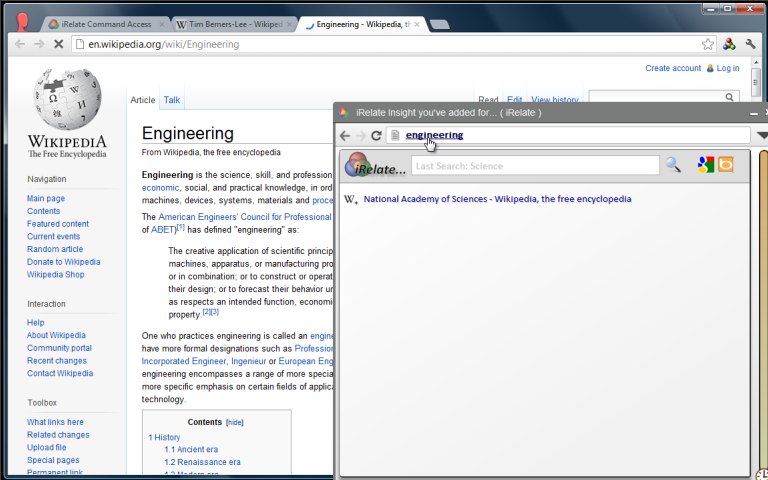Hide the Contents table via hide link
The width and height of the screenshot is (768, 480).
[x=235, y=423]
